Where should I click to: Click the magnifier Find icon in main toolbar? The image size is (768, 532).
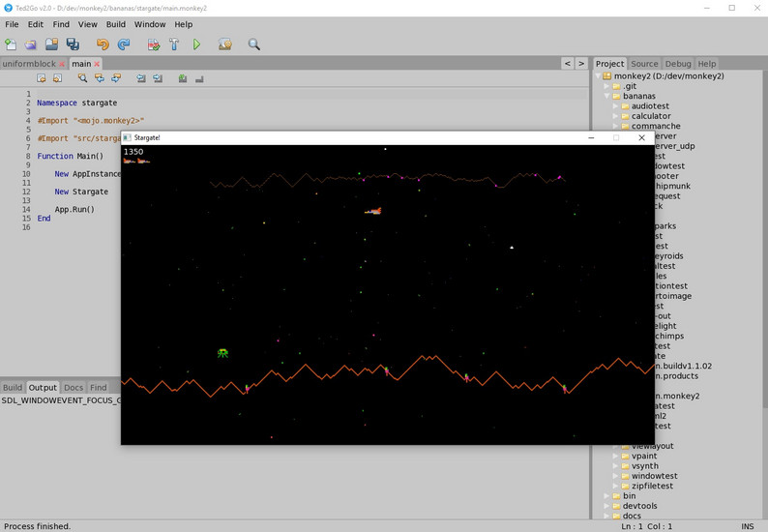click(x=254, y=44)
